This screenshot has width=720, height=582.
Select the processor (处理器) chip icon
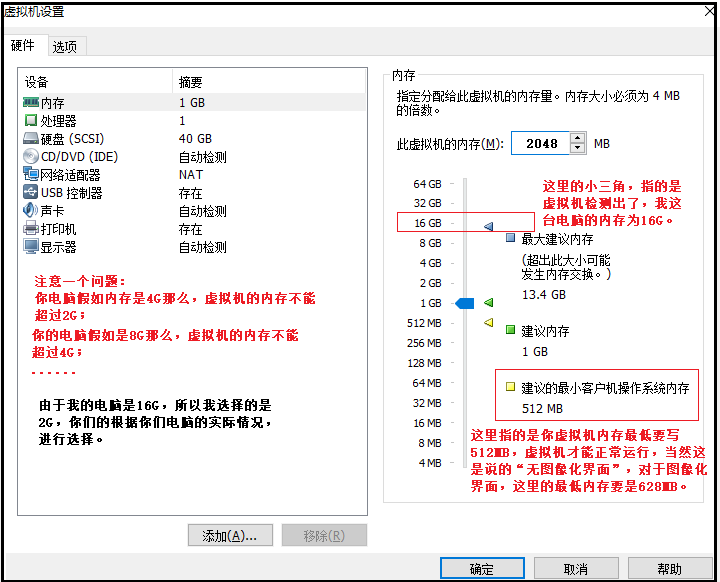coord(31,120)
